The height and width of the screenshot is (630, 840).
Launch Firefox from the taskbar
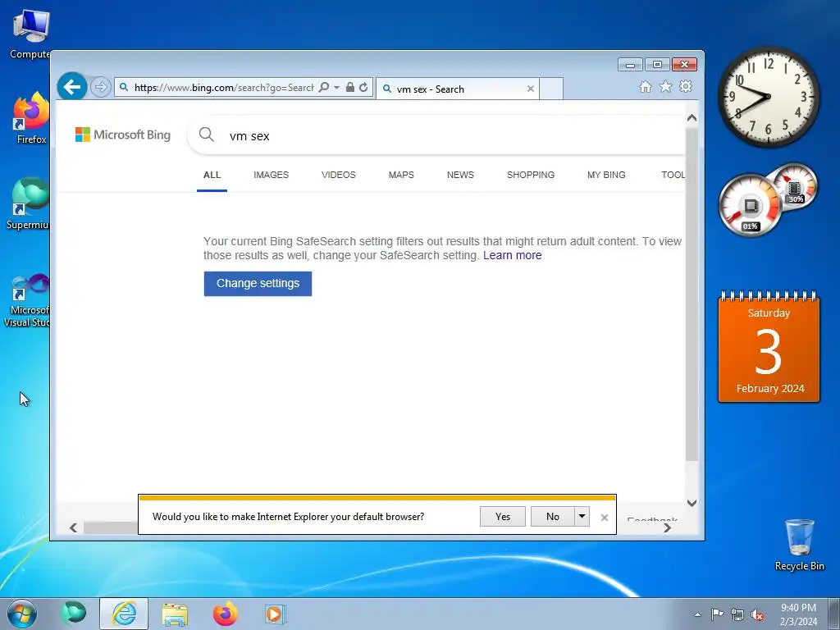pos(225,614)
